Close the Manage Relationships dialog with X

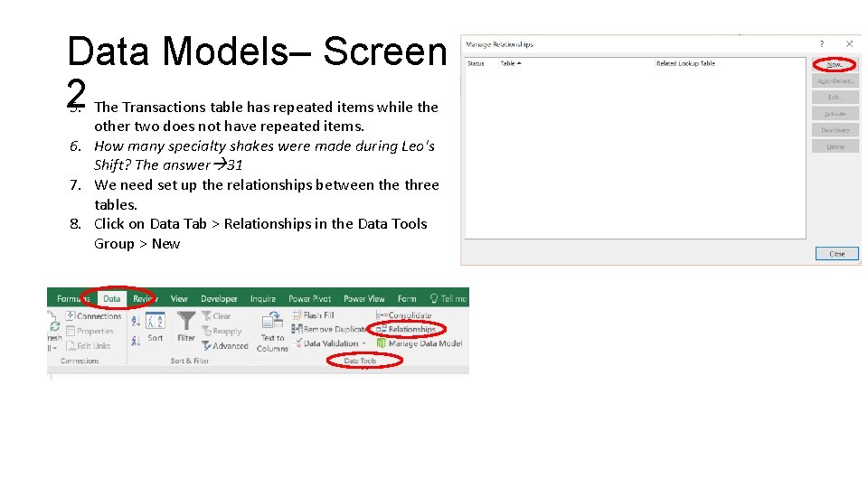[x=850, y=43]
